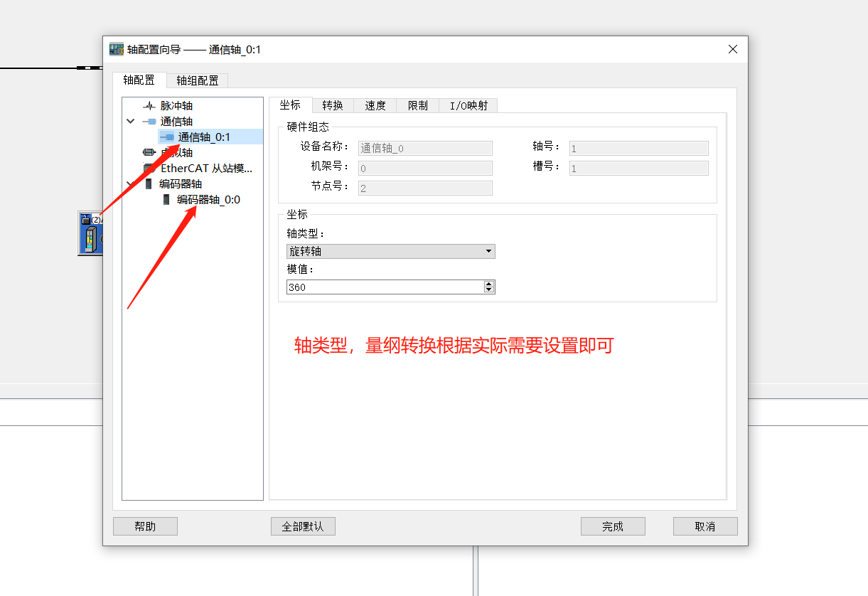The height and width of the screenshot is (596, 868).
Task: Click the 机架号 field
Action: click(425, 168)
